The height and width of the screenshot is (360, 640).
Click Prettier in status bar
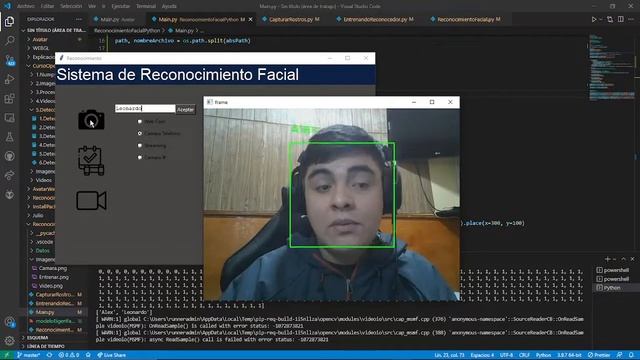(599, 355)
